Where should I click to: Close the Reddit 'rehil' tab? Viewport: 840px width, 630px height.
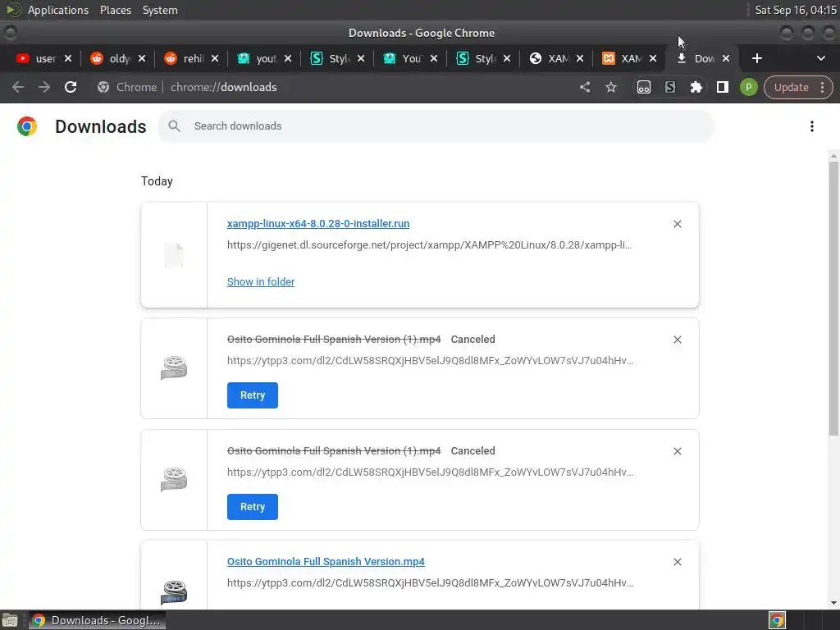pyautogui.click(x=214, y=58)
